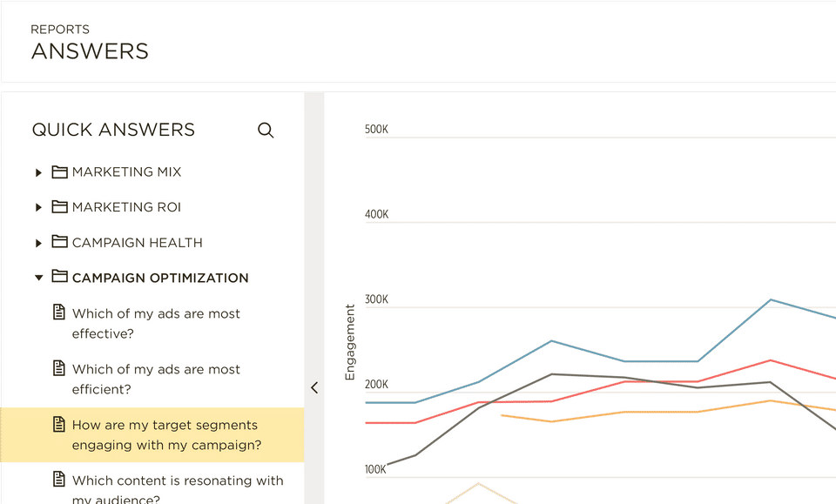
Task: Click the Campaign Health folder icon
Action: click(59, 242)
